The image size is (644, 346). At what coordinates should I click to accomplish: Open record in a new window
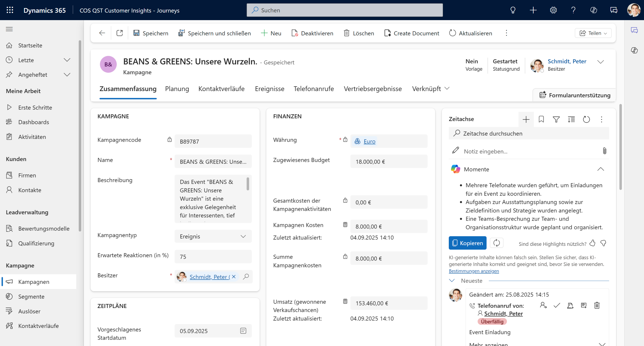[x=119, y=33]
